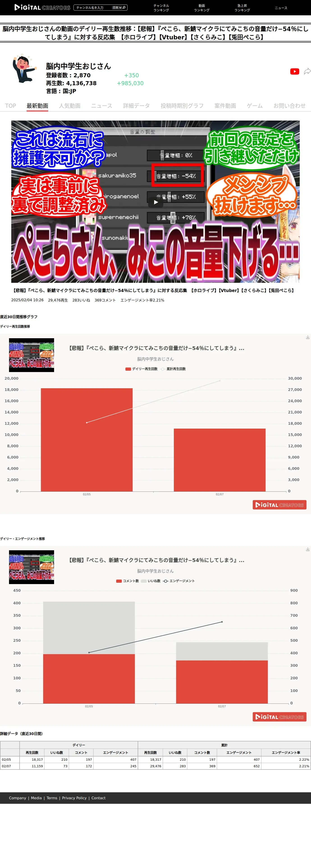Click the engagement chart video thumbnail

coord(31,567)
